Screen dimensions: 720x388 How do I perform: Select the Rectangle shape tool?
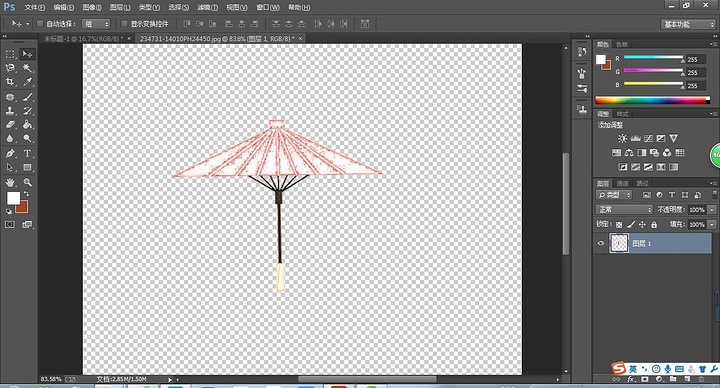click(x=28, y=167)
